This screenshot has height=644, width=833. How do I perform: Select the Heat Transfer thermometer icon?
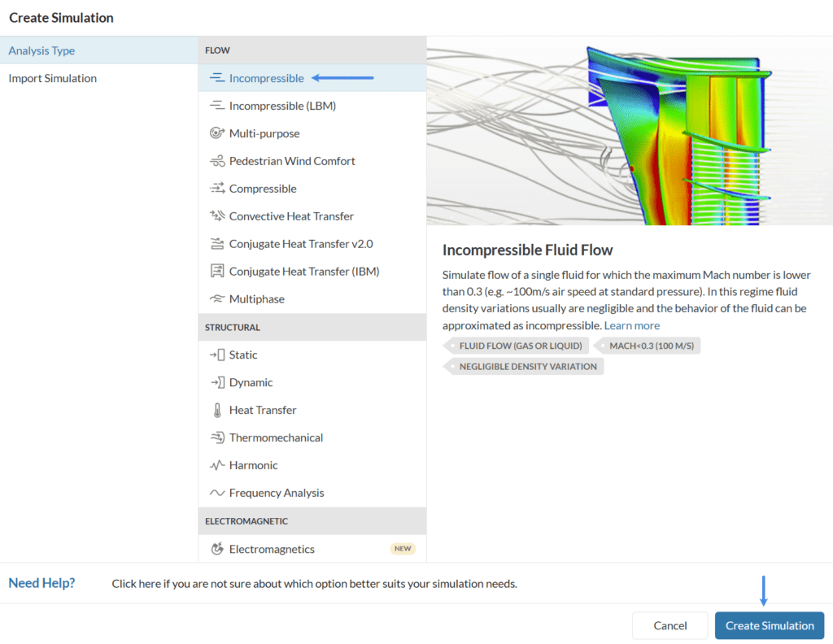pos(216,409)
